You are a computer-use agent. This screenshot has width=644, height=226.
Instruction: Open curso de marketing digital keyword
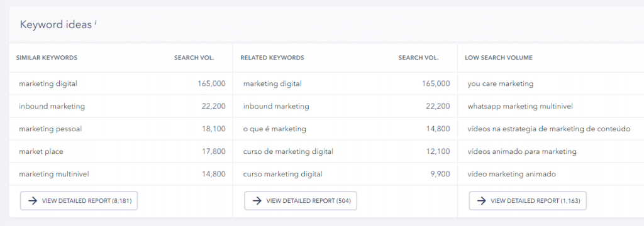288,151
